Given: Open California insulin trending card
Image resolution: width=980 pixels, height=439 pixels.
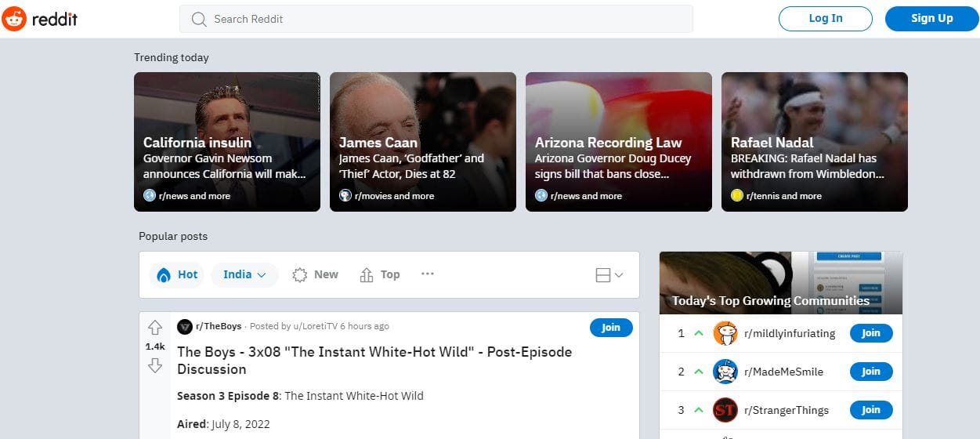Looking at the screenshot, I should coord(227,142).
